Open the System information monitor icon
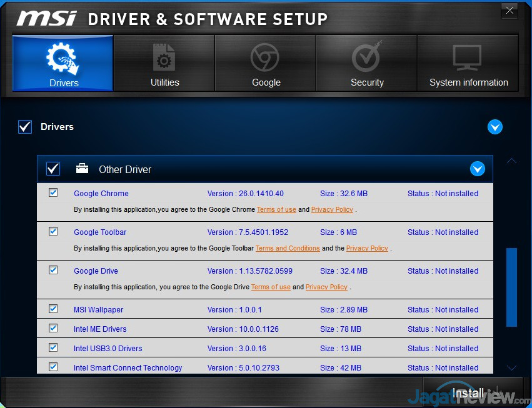Image resolution: width=532 pixels, height=408 pixels. [x=468, y=59]
